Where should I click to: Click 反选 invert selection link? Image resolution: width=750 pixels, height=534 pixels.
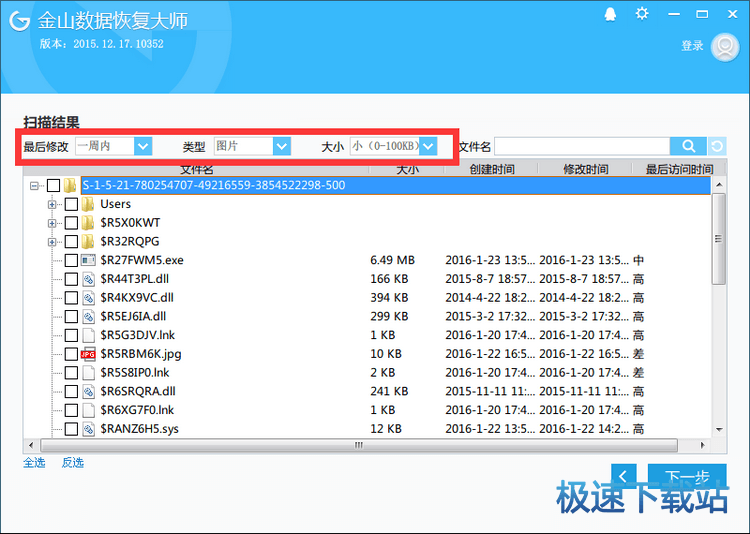pyautogui.click(x=73, y=463)
